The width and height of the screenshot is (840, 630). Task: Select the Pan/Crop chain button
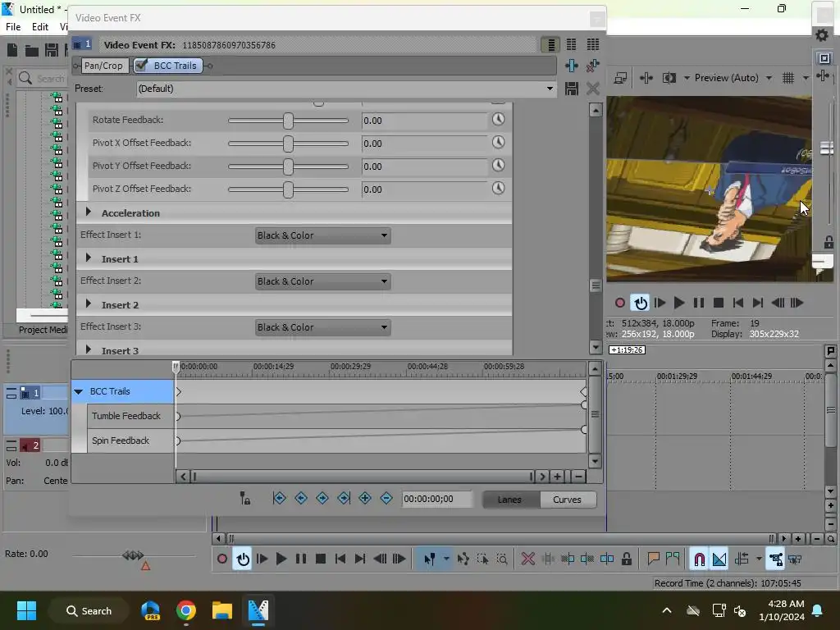[103, 66]
